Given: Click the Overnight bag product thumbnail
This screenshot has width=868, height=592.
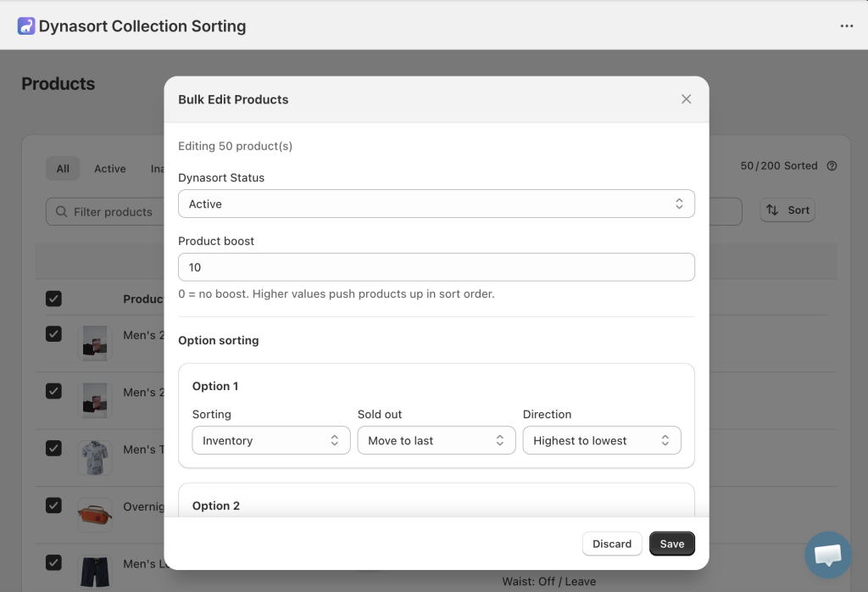Looking at the screenshot, I should click(94, 514).
